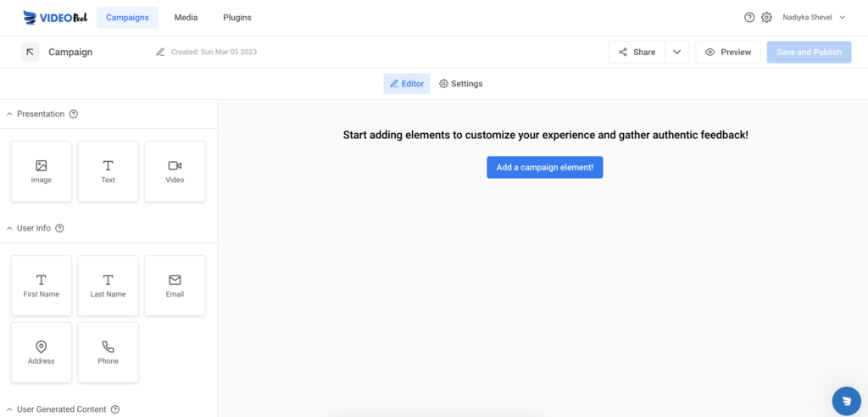Add the Image presentation element
Viewport: 868px width, 417px height.
[x=42, y=172]
